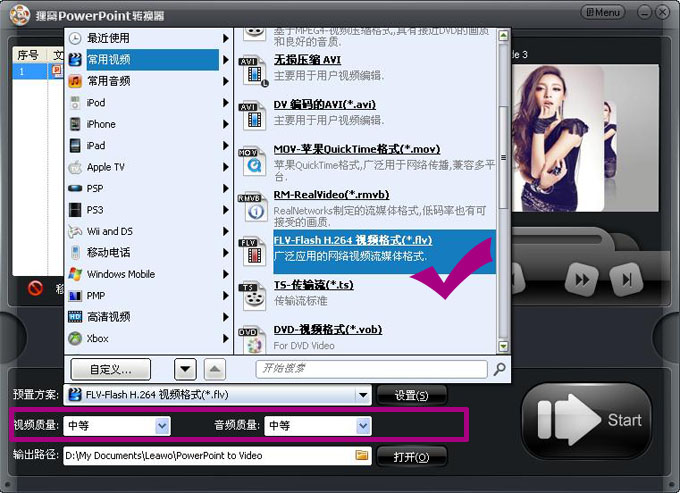Screen dimensions: 680x493
Task: Open the 音频质量 audio quality dropdown
Action: point(362,426)
